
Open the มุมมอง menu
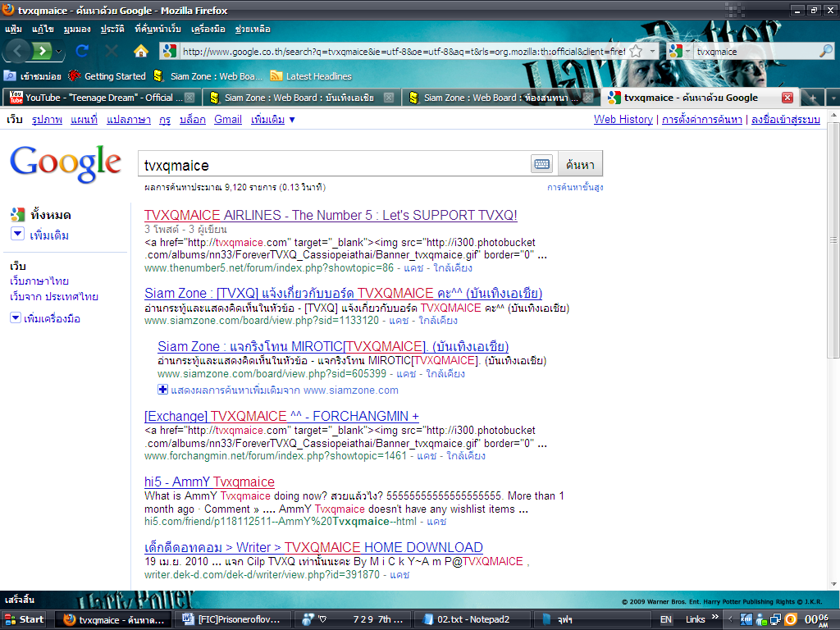pos(76,29)
